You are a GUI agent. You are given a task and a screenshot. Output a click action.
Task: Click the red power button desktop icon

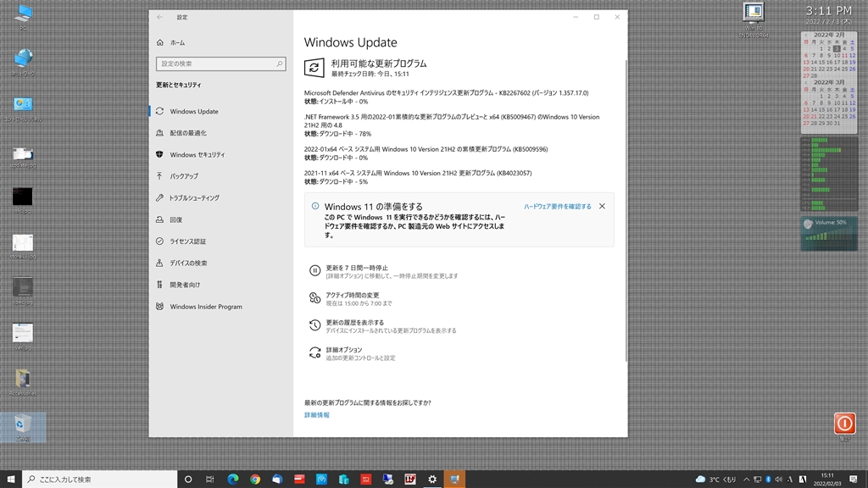point(845,424)
